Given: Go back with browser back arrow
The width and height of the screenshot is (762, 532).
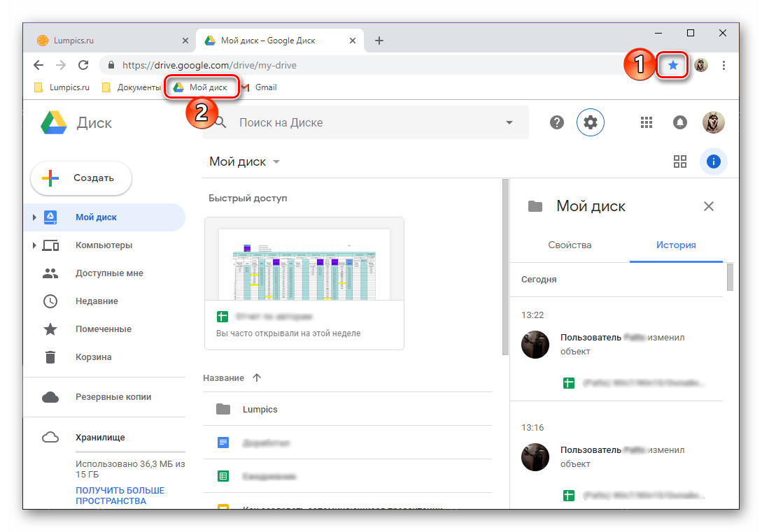Looking at the screenshot, I should [x=38, y=65].
